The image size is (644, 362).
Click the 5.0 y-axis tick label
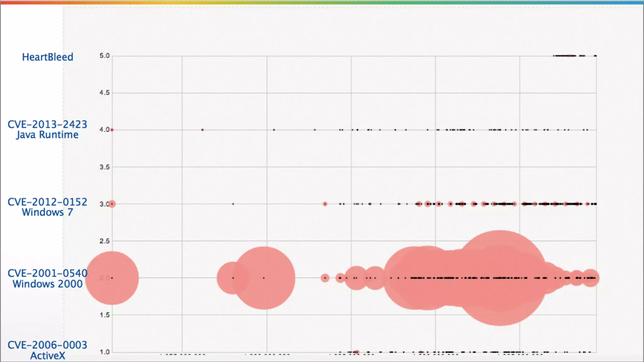click(104, 56)
